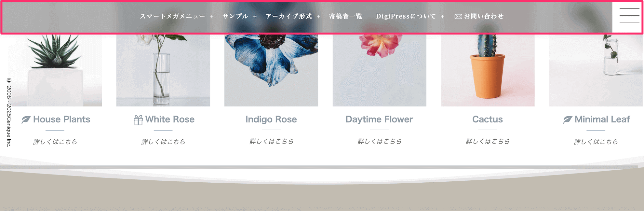The height and width of the screenshot is (224, 644).
Task: Expand the スマートメガメニュー plus sign
Action: pyautogui.click(x=212, y=17)
